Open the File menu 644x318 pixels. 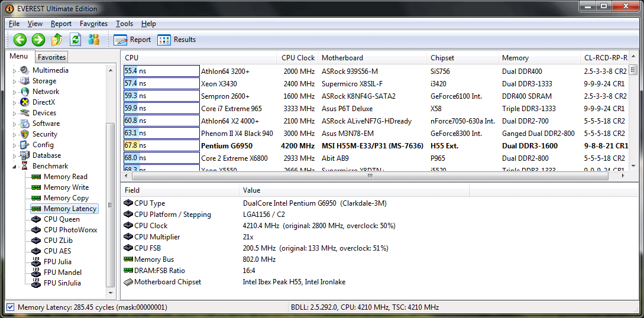[14, 24]
